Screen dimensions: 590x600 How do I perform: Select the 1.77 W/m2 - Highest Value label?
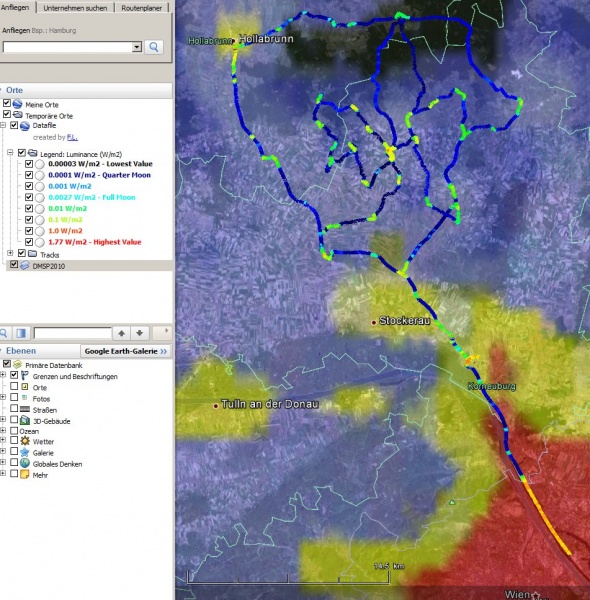pyautogui.click(x=95, y=242)
